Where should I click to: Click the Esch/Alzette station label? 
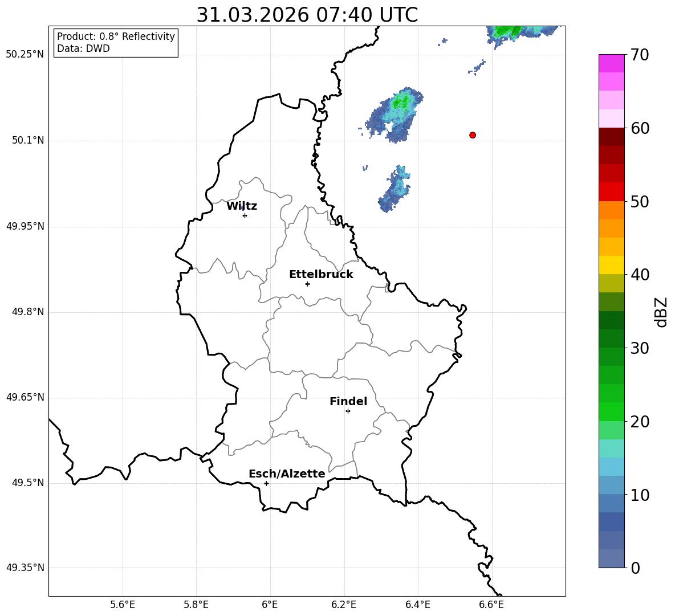tap(287, 474)
